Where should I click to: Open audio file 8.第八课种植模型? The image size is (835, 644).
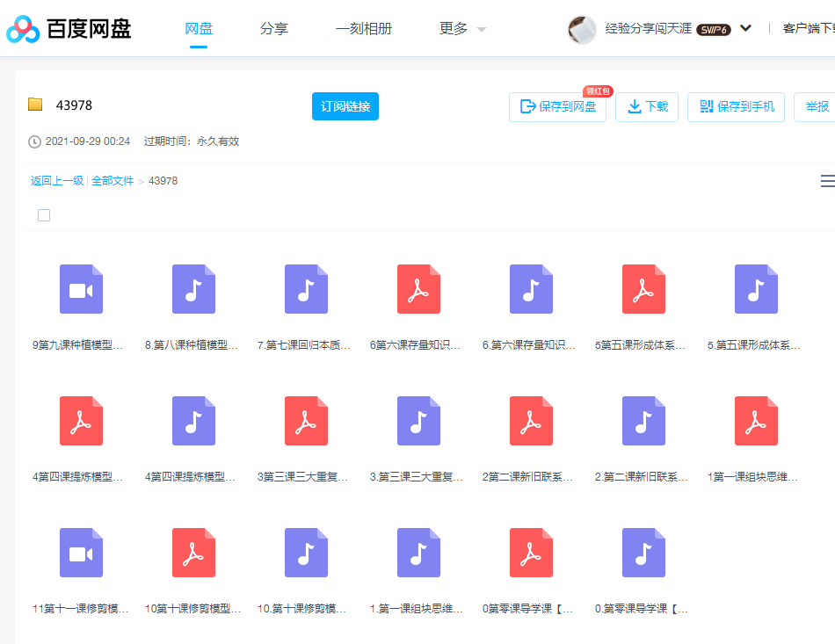tap(194, 289)
